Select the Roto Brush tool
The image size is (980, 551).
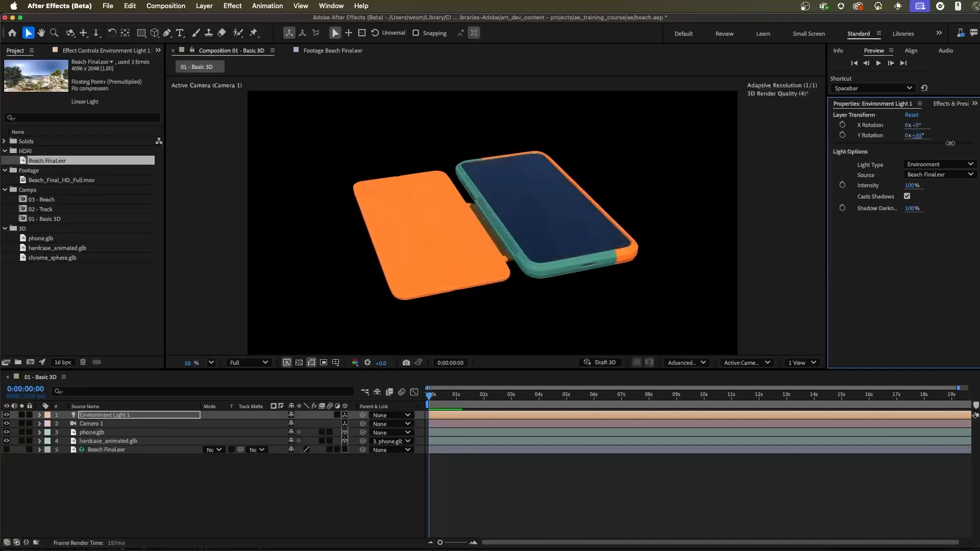pyautogui.click(x=238, y=33)
